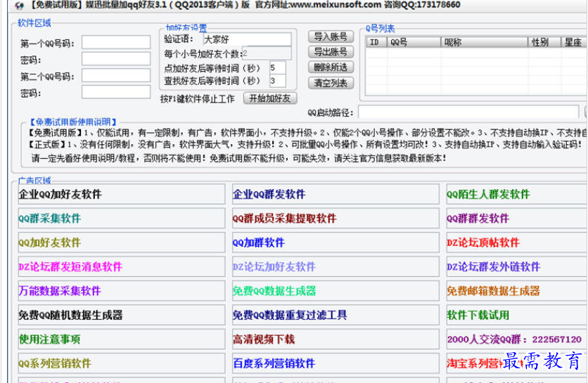The width and height of the screenshot is (588, 383).
Task: Open the QQ群采集软件 ad button
Action: point(122,218)
